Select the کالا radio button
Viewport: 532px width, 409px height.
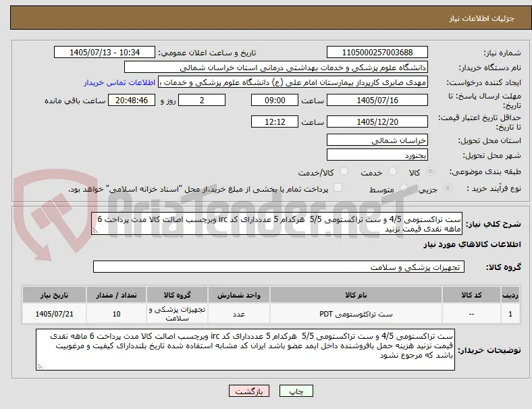tap(430, 171)
